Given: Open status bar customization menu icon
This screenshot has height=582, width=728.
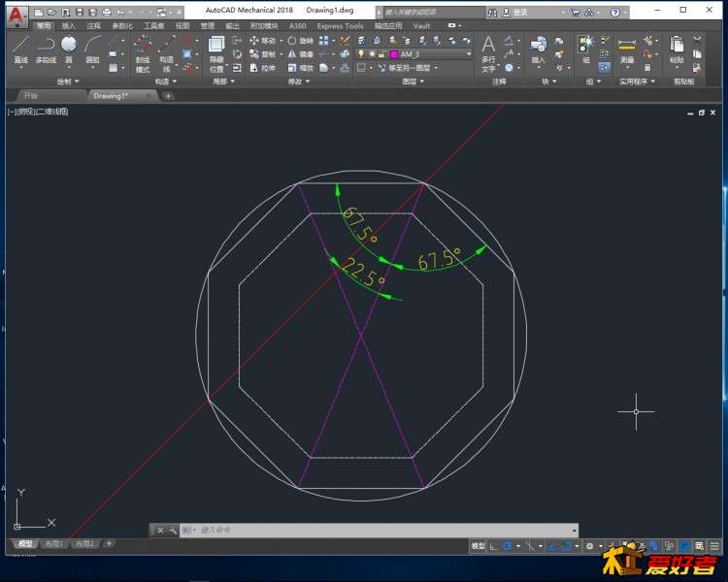Looking at the screenshot, I should click(714, 546).
